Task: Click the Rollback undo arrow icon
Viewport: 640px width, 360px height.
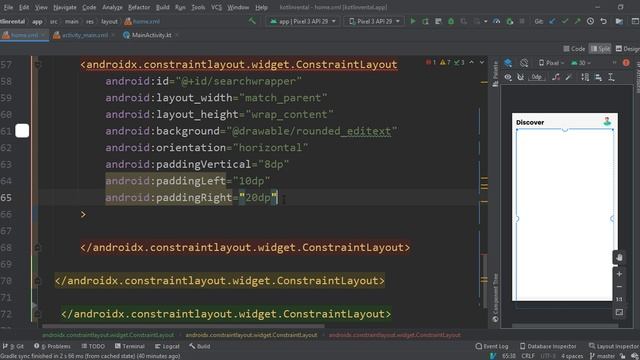Action: [604, 21]
